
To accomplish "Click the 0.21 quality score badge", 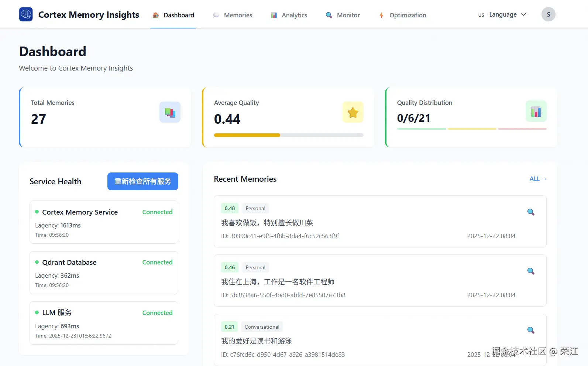I will pos(229,327).
